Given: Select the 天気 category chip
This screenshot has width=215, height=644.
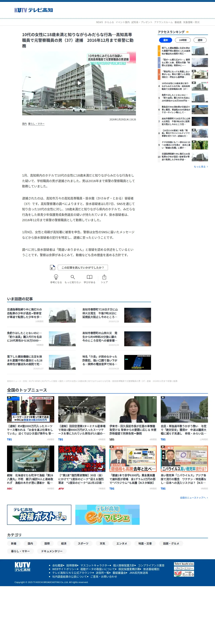Looking at the screenshot, I should click(102, 544).
